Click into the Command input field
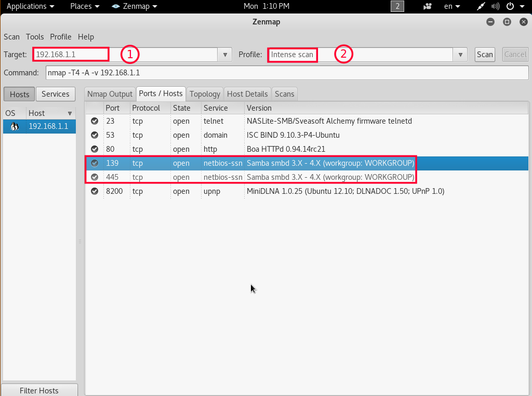This screenshot has height=396, width=532. [287, 73]
